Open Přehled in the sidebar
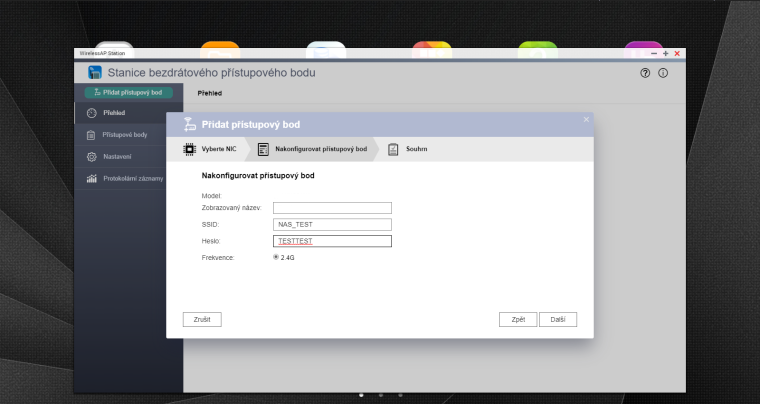 tap(128, 113)
